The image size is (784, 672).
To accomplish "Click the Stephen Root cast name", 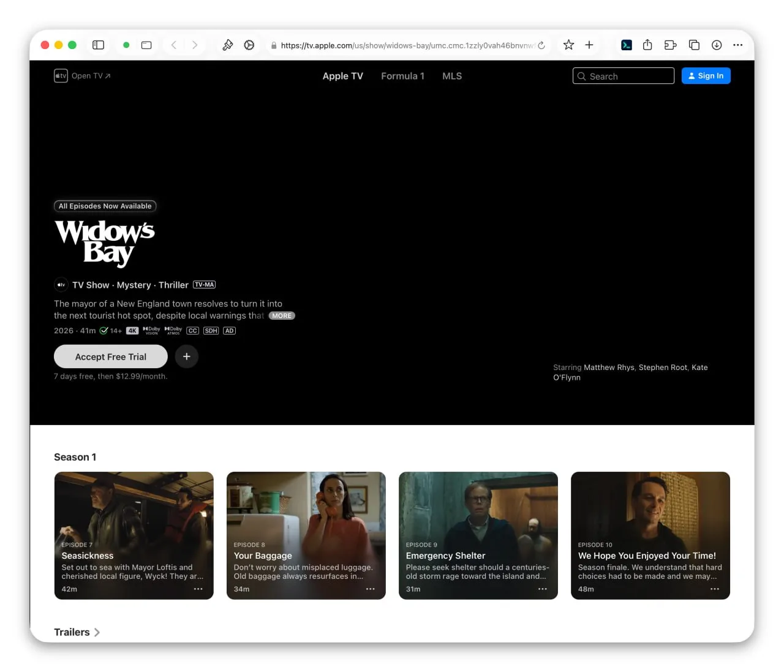I will pos(663,368).
